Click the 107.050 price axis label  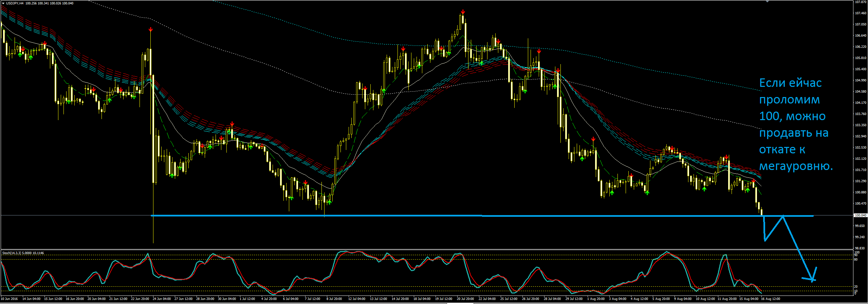[861, 24]
